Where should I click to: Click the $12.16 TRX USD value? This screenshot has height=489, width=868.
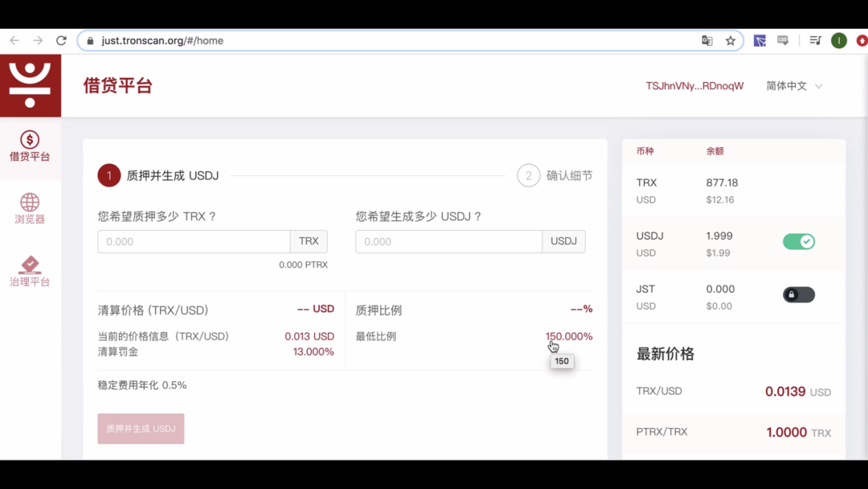point(720,200)
